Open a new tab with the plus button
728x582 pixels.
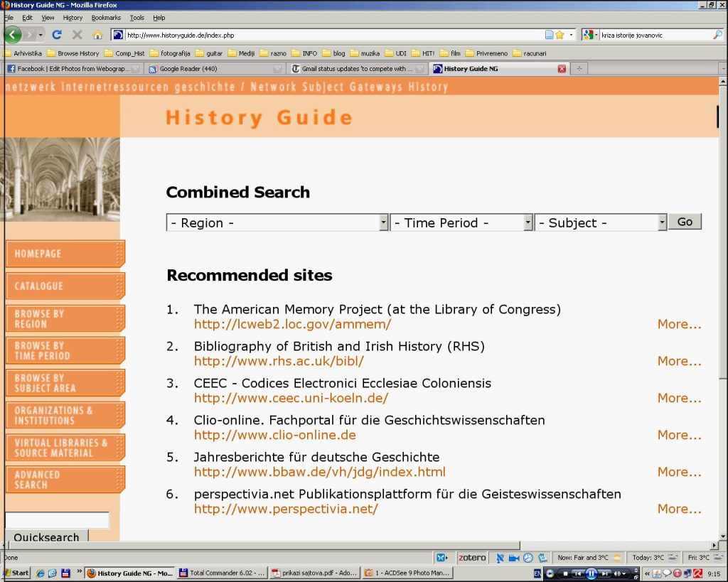tap(579, 69)
